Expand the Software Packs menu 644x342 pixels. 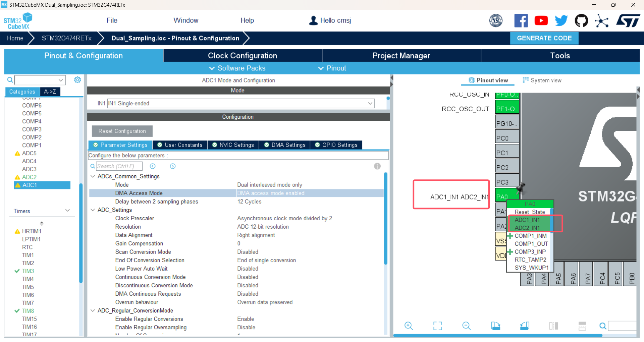tap(238, 68)
